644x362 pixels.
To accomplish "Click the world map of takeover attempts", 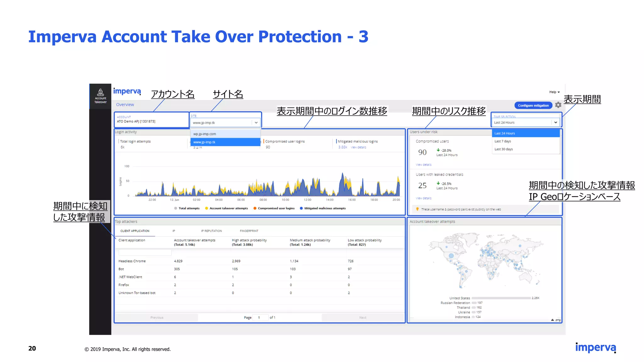I will [486, 260].
